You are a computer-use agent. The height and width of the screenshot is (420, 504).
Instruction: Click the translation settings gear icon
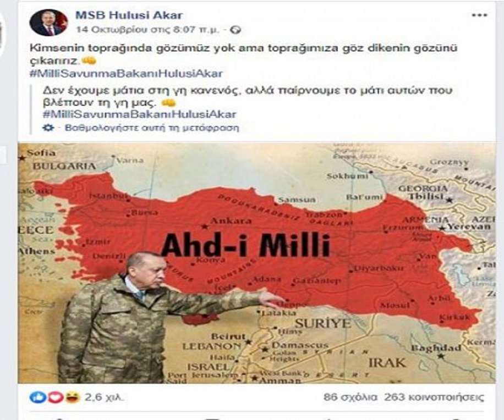(x=48, y=128)
